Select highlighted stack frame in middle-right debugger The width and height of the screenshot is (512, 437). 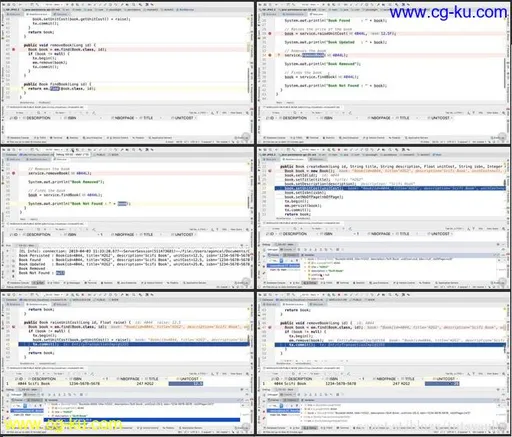[x=283, y=266]
